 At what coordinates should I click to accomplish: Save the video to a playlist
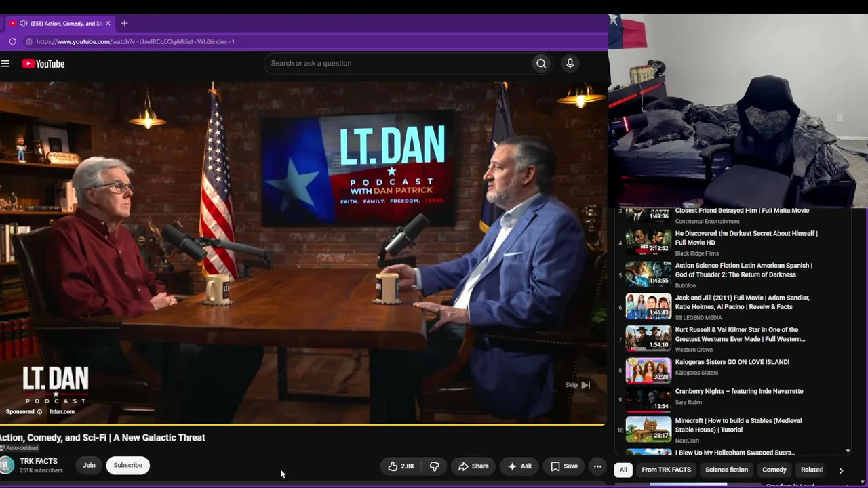pyautogui.click(x=564, y=466)
